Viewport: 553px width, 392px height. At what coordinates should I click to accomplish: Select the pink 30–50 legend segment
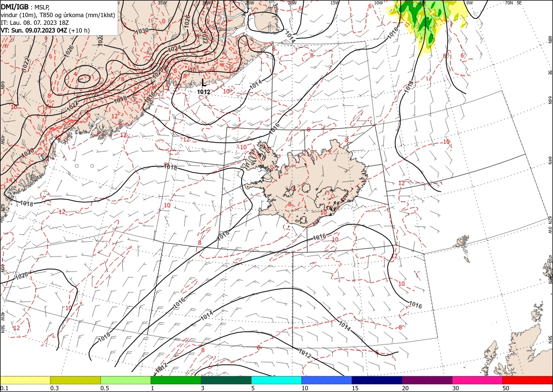(478, 380)
